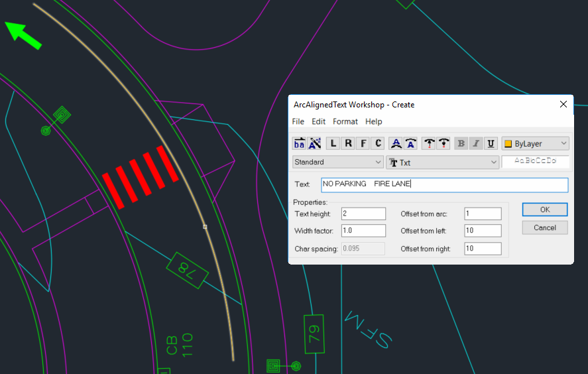This screenshot has width=588, height=374.
Task: Click the drag wizard icon
Action: (314, 143)
